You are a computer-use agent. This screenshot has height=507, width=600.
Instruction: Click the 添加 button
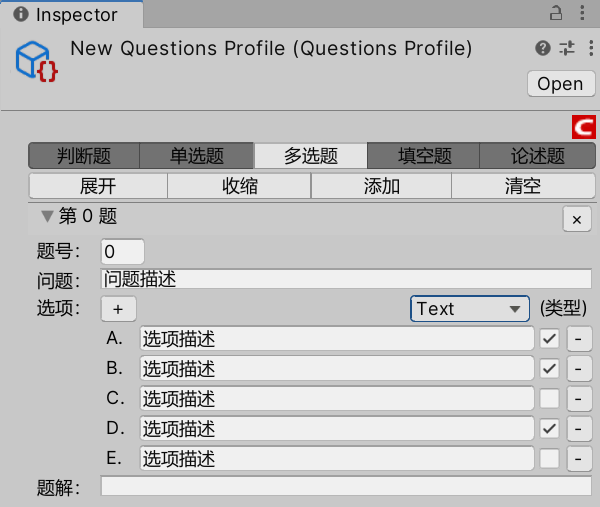tap(381, 186)
